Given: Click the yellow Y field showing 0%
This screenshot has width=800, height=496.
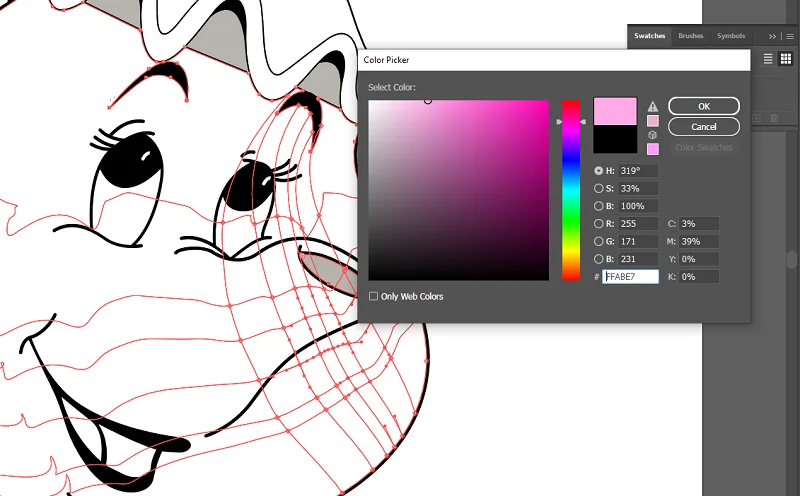Looking at the screenshot, I should pos(699,259).
